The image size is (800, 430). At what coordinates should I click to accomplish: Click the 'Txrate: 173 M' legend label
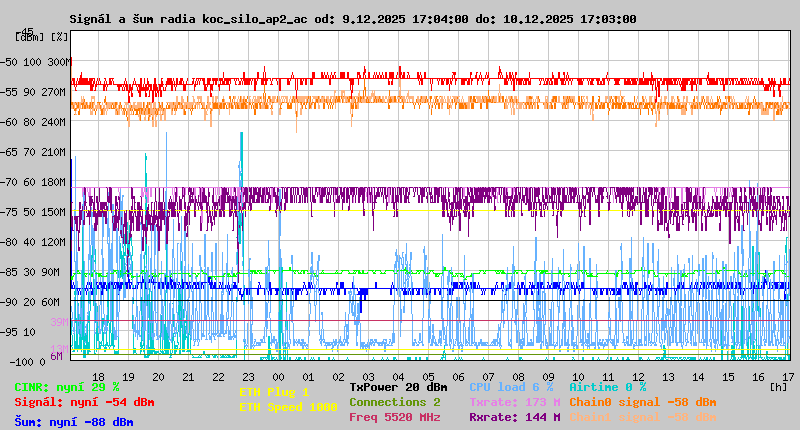515,402
